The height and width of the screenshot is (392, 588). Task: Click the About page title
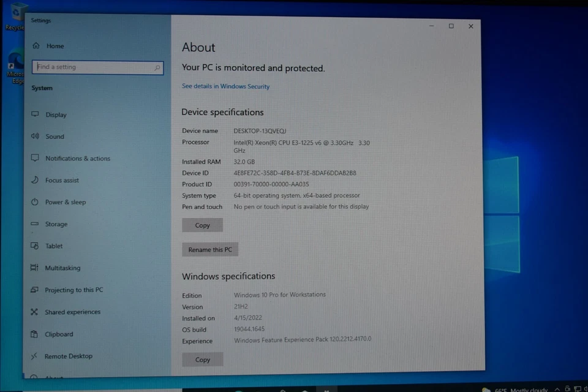(x=198, y=47)
